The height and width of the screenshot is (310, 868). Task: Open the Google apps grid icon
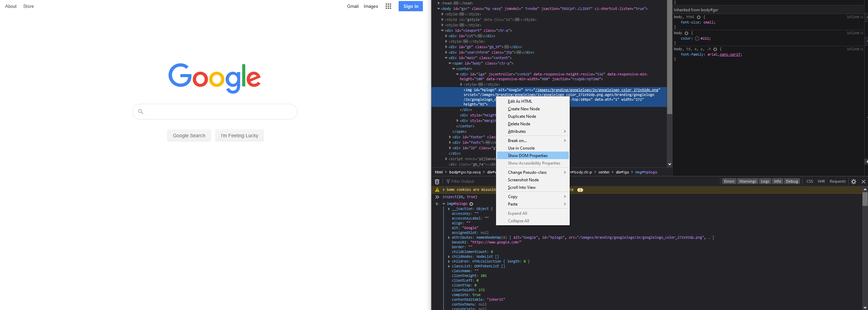(x=388, y=6)
